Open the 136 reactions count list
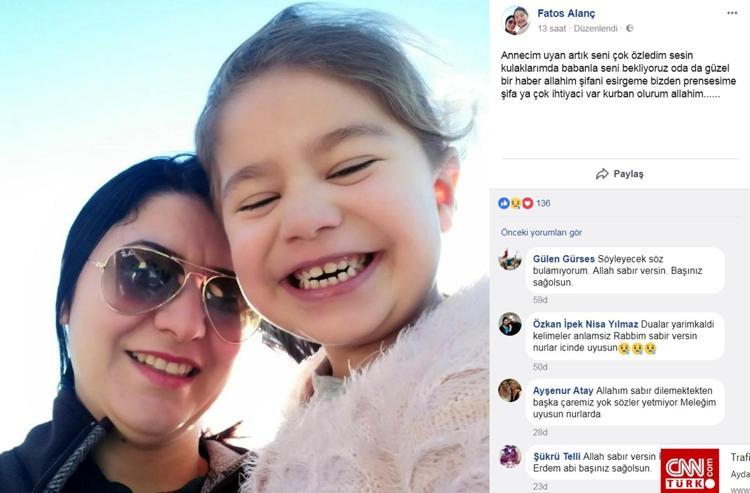The height and width of the screenshot is (493, 750). click(x=543, y=203)
